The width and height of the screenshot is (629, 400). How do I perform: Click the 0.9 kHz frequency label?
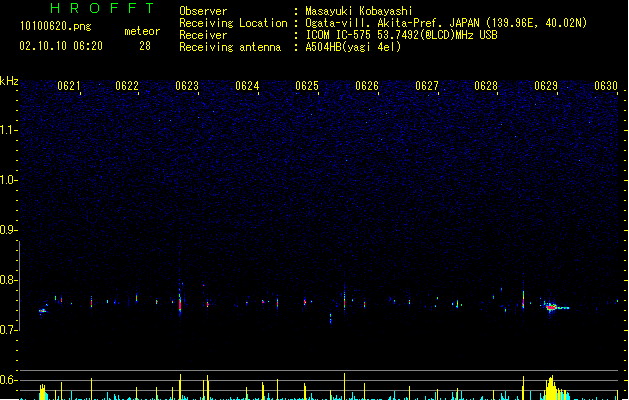pyautogui.click(x=8, y=230)
